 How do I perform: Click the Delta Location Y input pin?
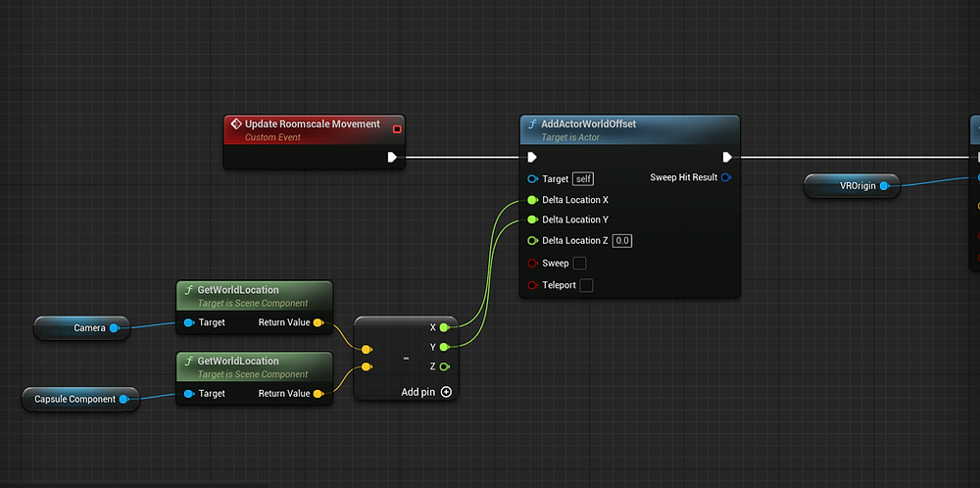click(532, 220)
